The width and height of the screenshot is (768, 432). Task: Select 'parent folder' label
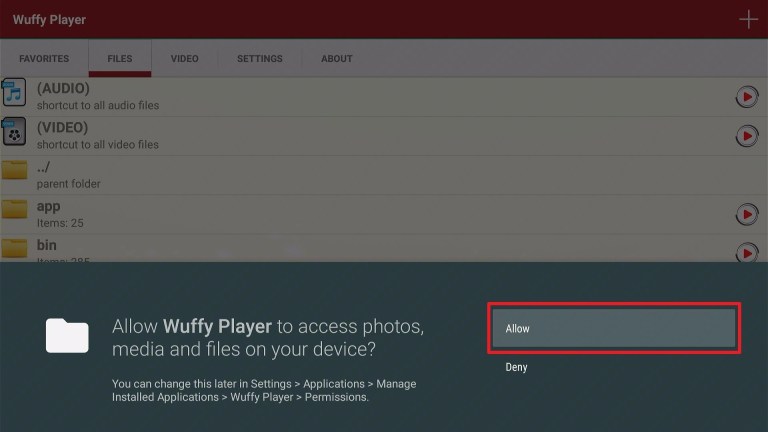(x=69, y=184)
